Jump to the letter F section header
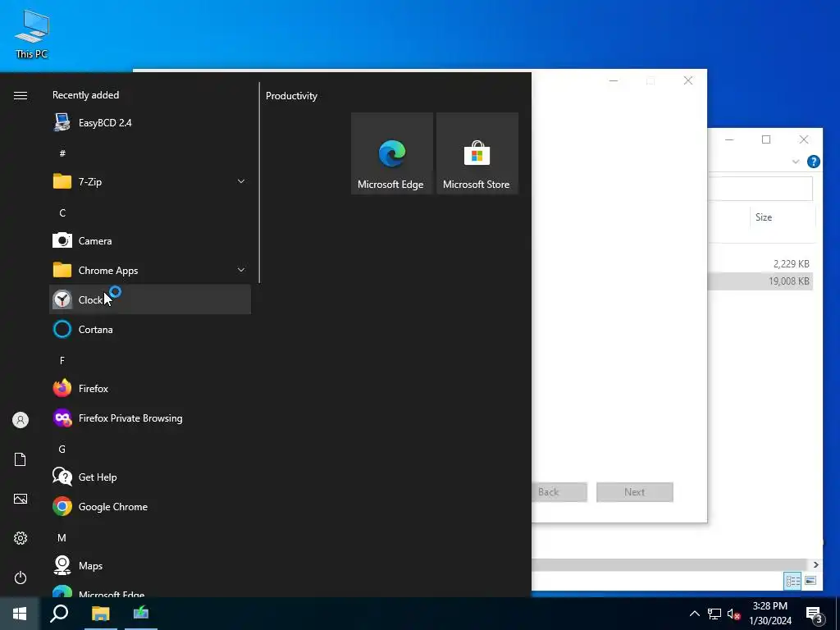The height and width of the screenshot is (630, 840). point(62,361)
